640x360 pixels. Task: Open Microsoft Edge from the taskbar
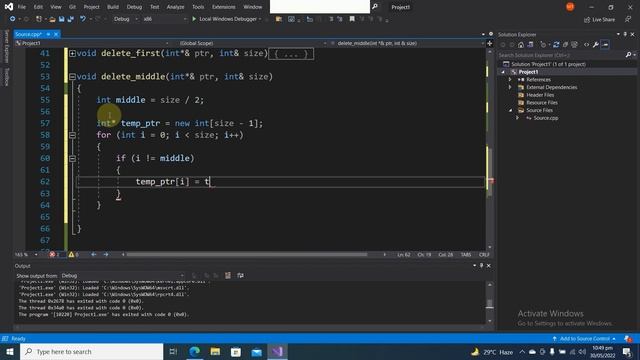(x=194, y=351)
